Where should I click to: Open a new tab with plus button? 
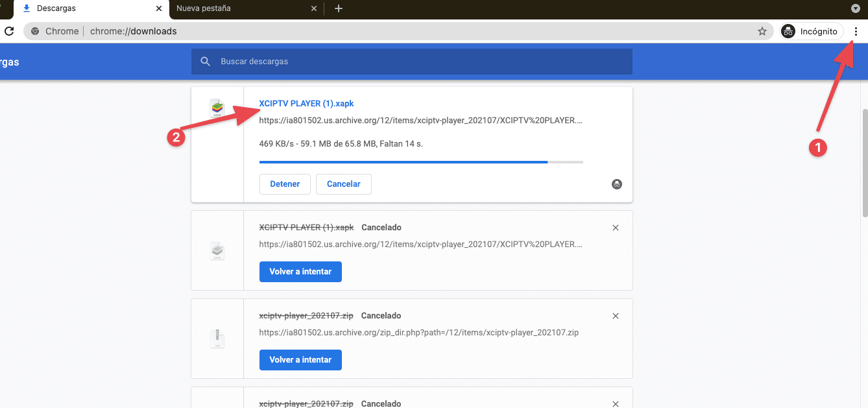(338, 8)
